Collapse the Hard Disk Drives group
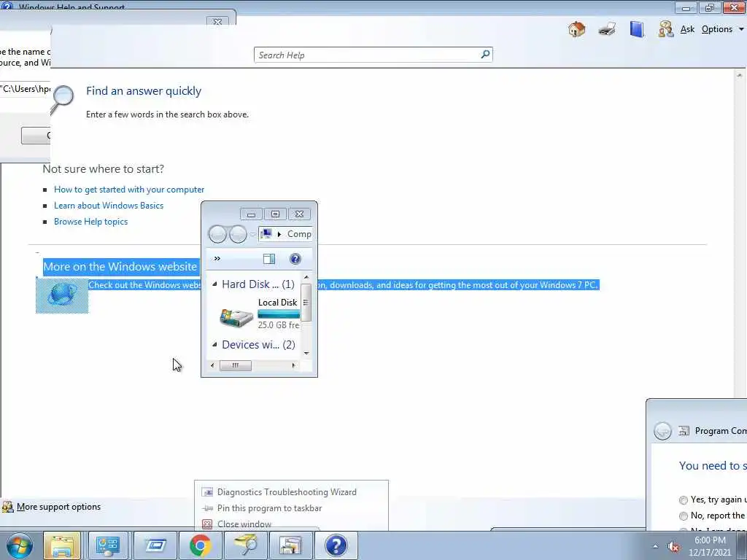This screenshot has width=747, height=560. [214, 284]
